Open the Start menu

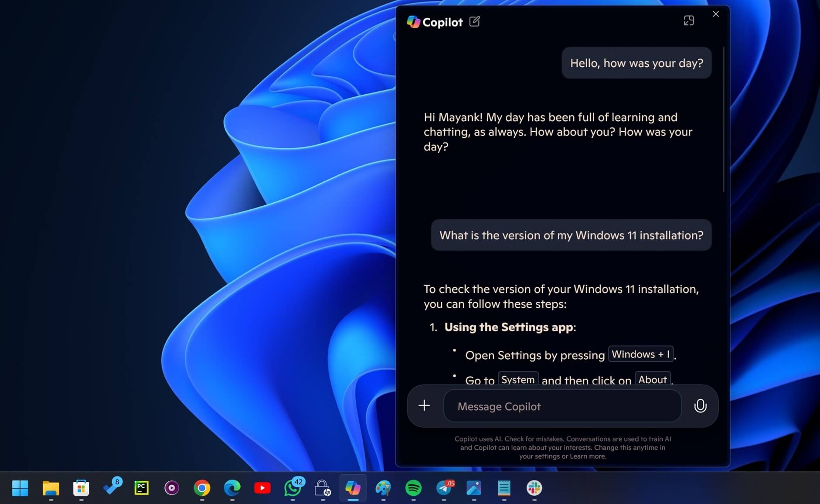(x=20, y=488)
